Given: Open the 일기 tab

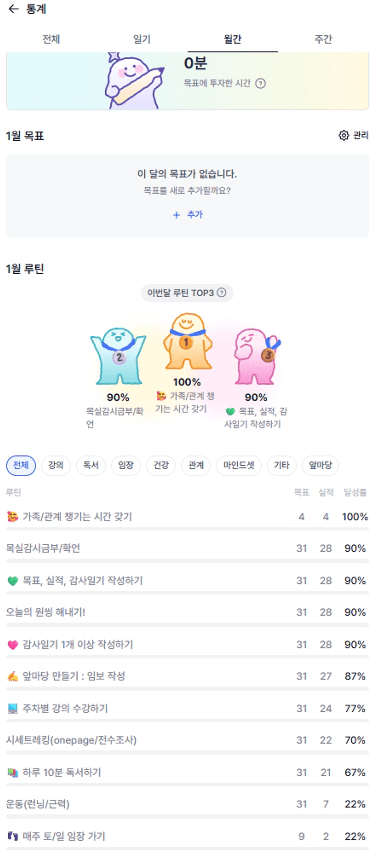Looking at the screenshot, I should [142, 39].
